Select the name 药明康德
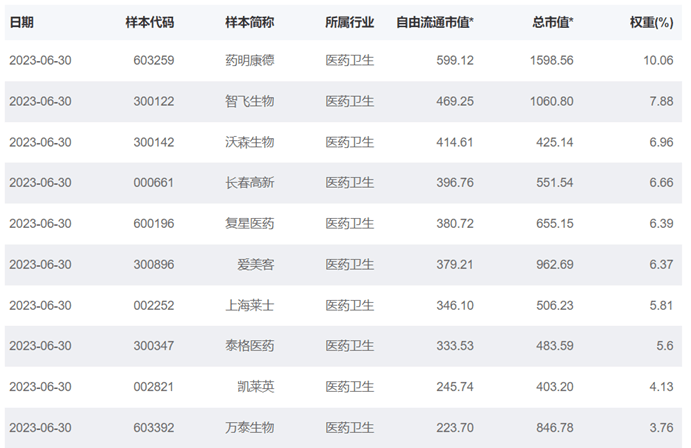 [x=250, y=60]
